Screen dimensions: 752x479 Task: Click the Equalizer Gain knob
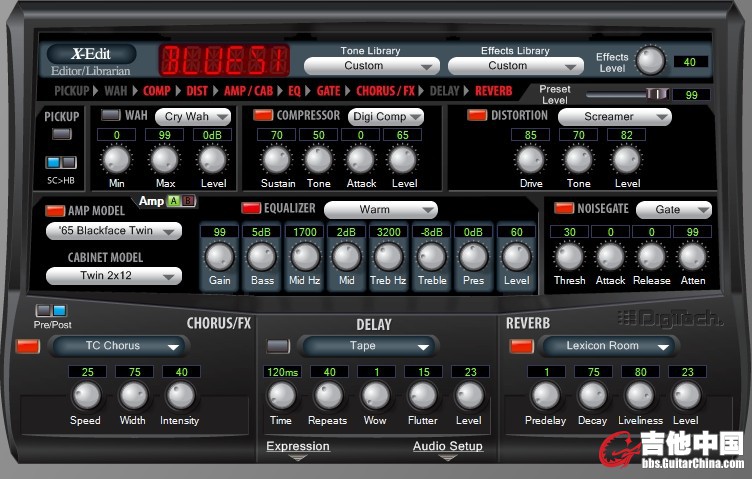[x=219, y=257]
